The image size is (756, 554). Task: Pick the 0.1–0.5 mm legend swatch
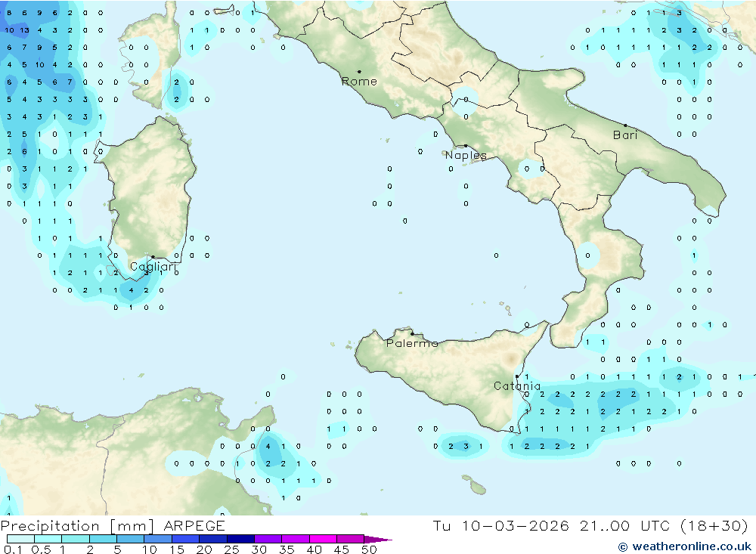[x=20, y=539]
